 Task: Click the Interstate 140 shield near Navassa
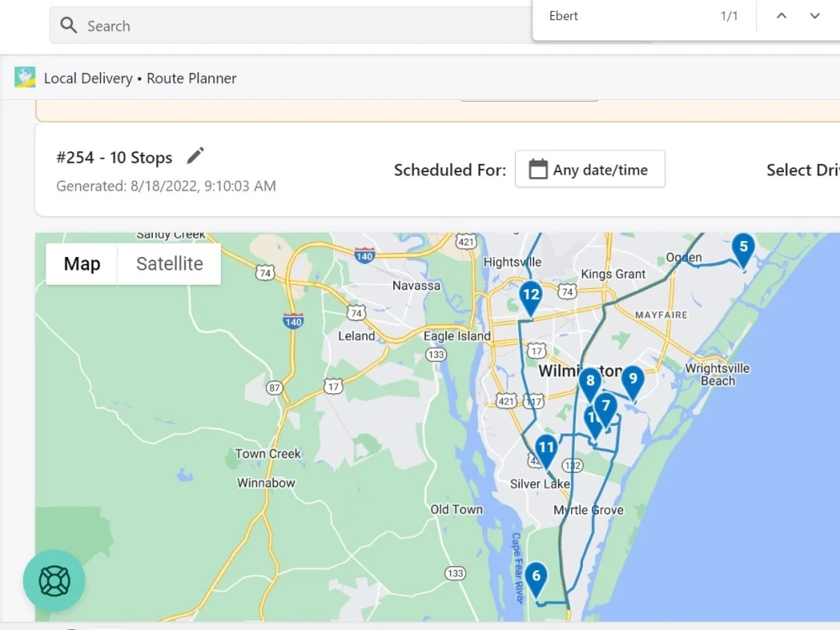click(365, 255)
